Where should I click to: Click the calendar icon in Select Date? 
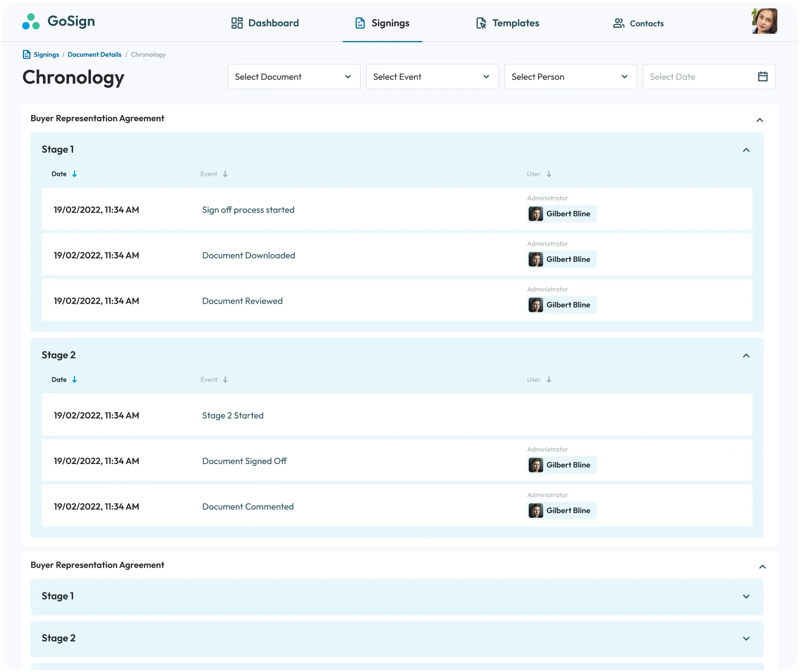762,77
